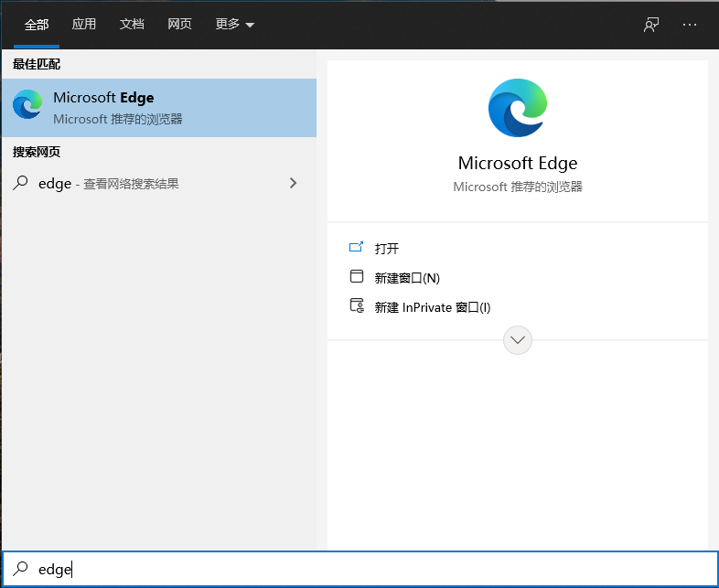Click the large Edge logo in details pane

point(517,108)
